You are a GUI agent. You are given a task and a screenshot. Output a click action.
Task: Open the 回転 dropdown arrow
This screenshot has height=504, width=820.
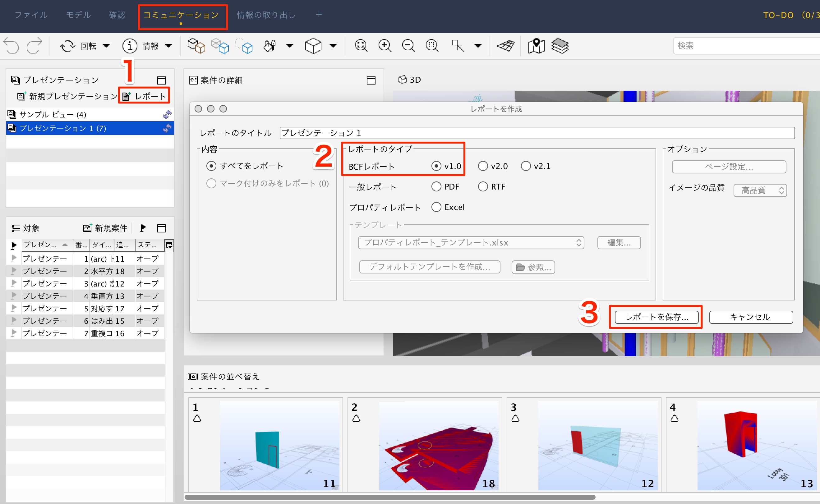pyautogui.click(x=106, y=46)
